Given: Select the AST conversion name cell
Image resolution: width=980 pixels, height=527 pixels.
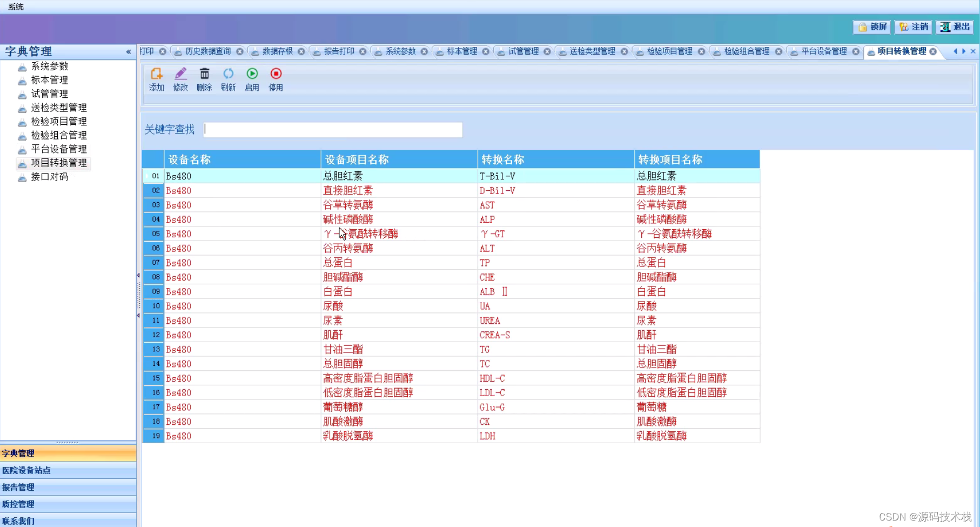Looking at the screenshot, I should pos(556,205).
